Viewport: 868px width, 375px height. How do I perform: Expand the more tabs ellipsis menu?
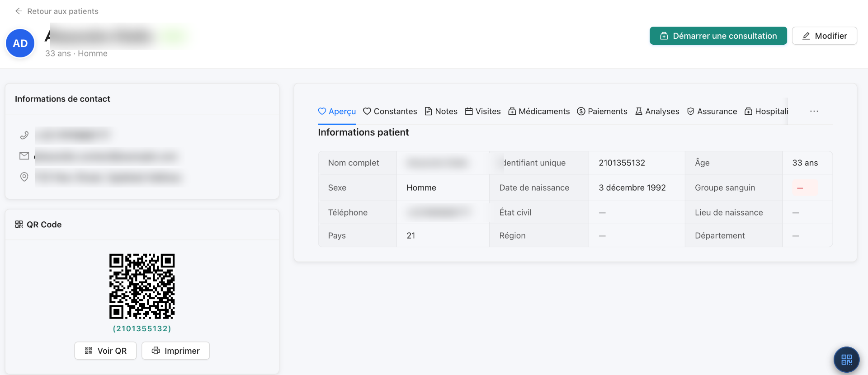(814, 111)
